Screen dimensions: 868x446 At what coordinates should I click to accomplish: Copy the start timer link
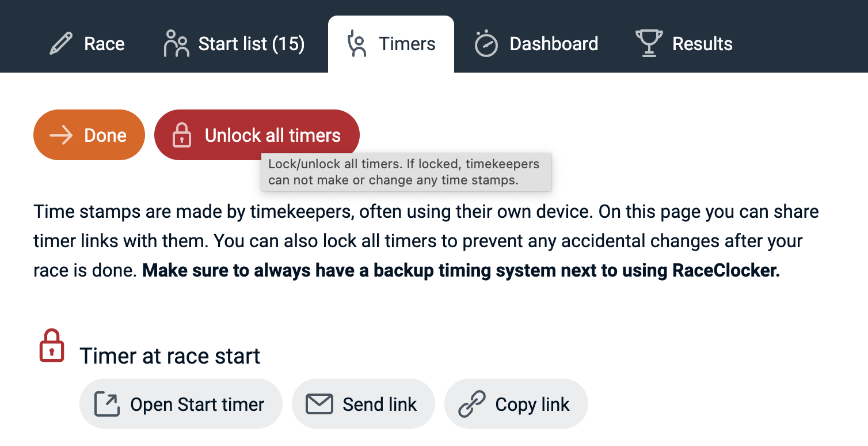(x=516, y=404)
